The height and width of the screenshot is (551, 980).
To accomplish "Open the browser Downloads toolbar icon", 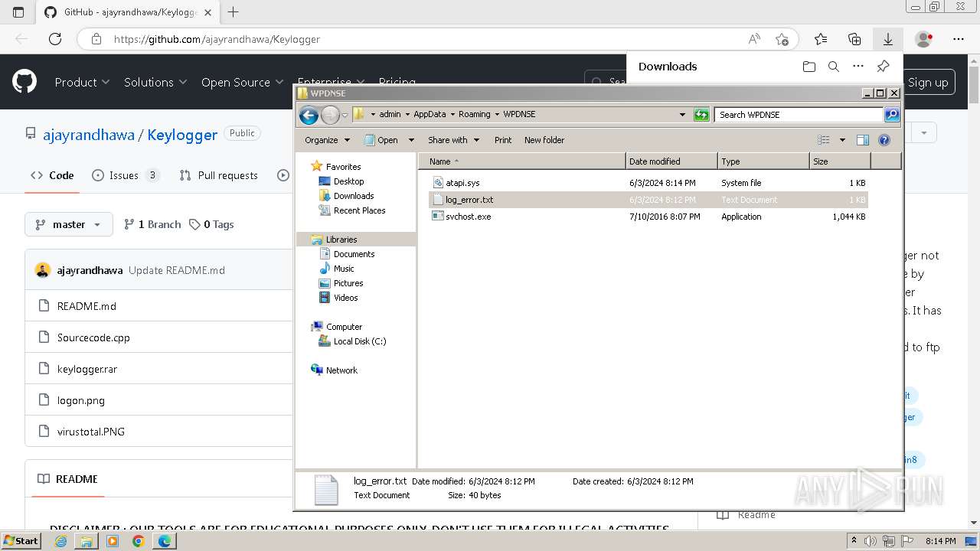I will (887, 39).
